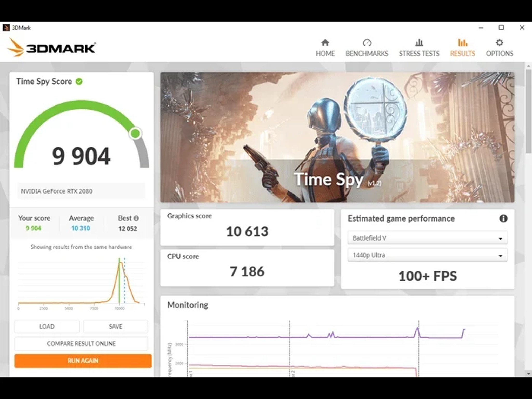Expand the Battlefield V game dropdown
Image resolution: width=532 pixels, height=399 pixels.
(427, 238)
